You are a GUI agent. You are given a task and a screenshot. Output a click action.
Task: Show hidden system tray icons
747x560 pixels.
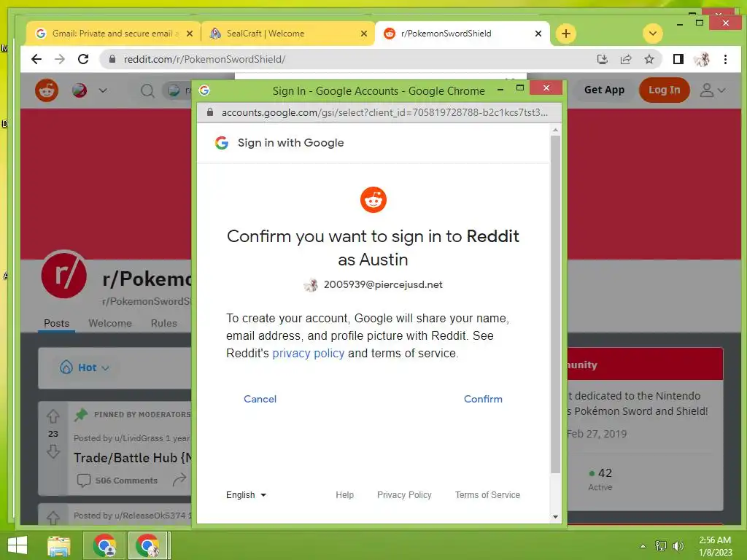(x=643, y=546)
